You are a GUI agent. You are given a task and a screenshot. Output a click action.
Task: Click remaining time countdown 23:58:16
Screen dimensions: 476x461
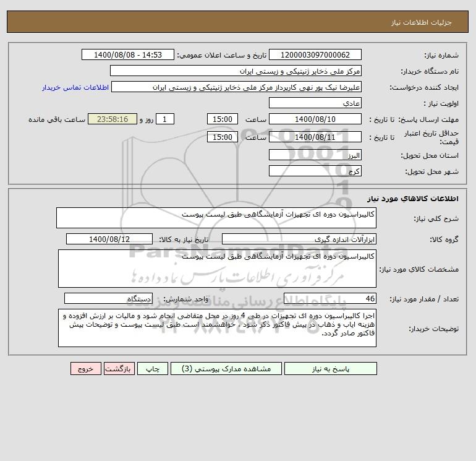113,119
